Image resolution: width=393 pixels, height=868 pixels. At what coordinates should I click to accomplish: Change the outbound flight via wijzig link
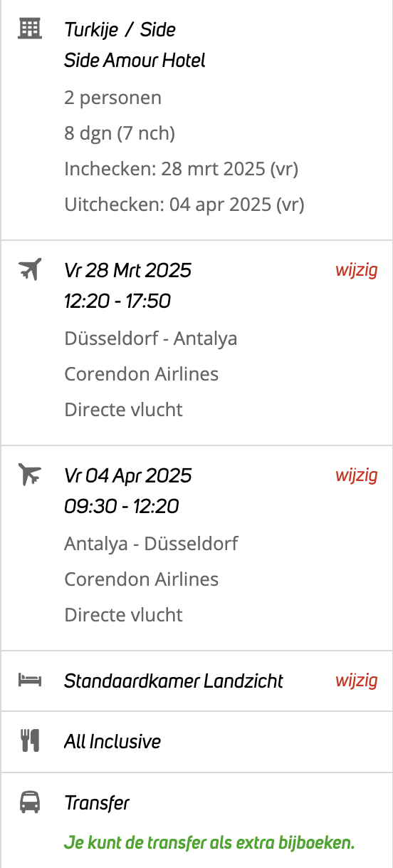pyautogui.click(x=357, y=270)
